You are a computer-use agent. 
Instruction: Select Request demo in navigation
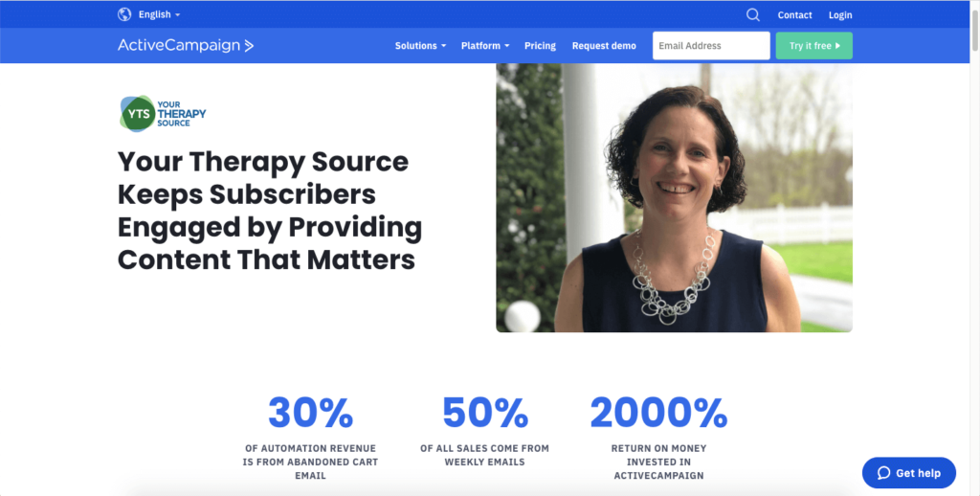604,46
